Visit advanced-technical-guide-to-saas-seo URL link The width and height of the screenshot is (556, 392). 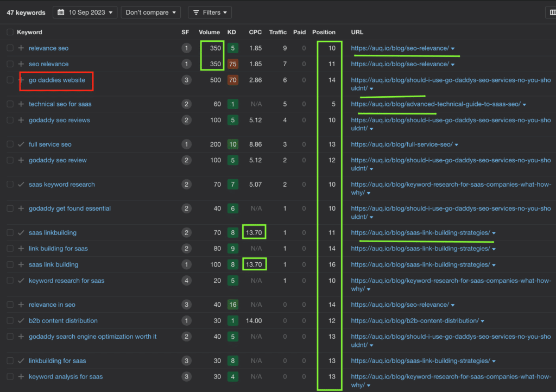pos(436,104)
